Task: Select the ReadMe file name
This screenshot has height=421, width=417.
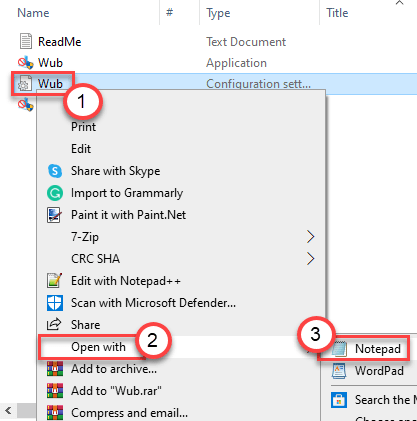Action: (59, 42)
